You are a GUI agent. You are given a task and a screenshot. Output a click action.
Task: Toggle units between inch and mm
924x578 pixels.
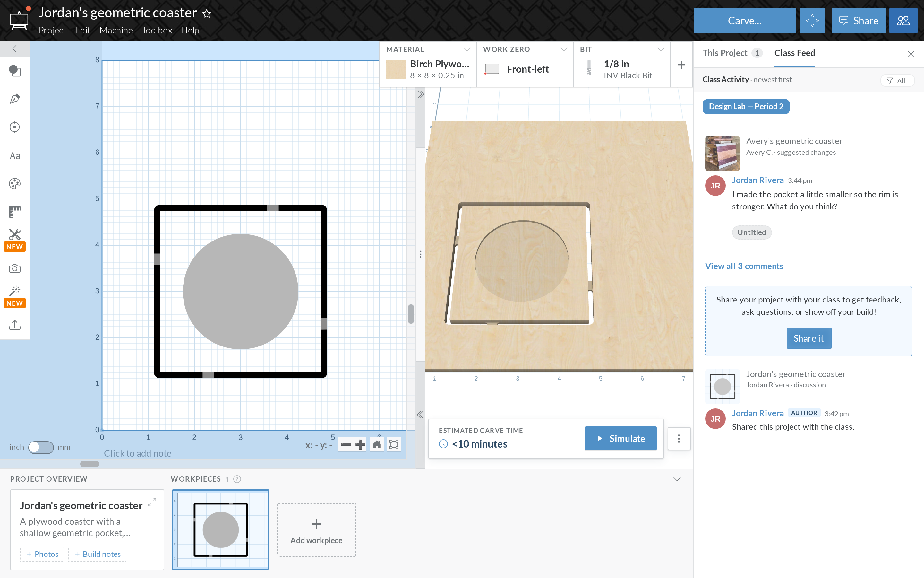(x=41, y=447)
